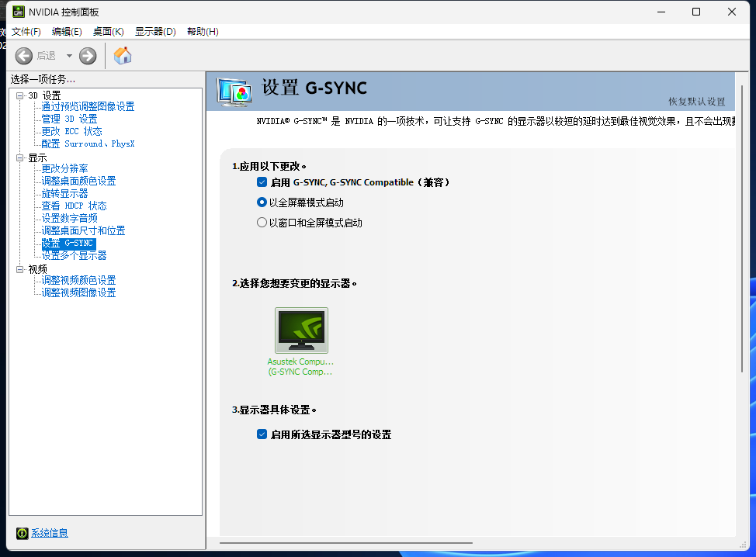
Task: Open 查看 HDCP 状态 task
Action: point(75,206)
